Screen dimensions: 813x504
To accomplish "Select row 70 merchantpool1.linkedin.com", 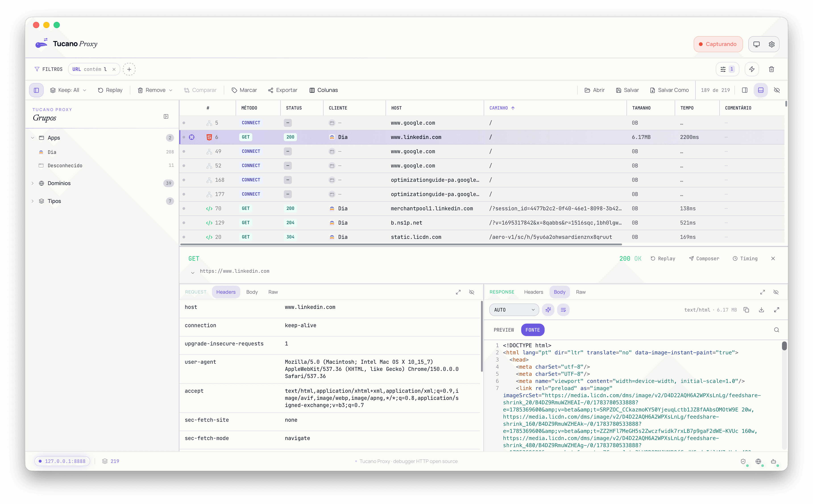I will coord(481,208).
